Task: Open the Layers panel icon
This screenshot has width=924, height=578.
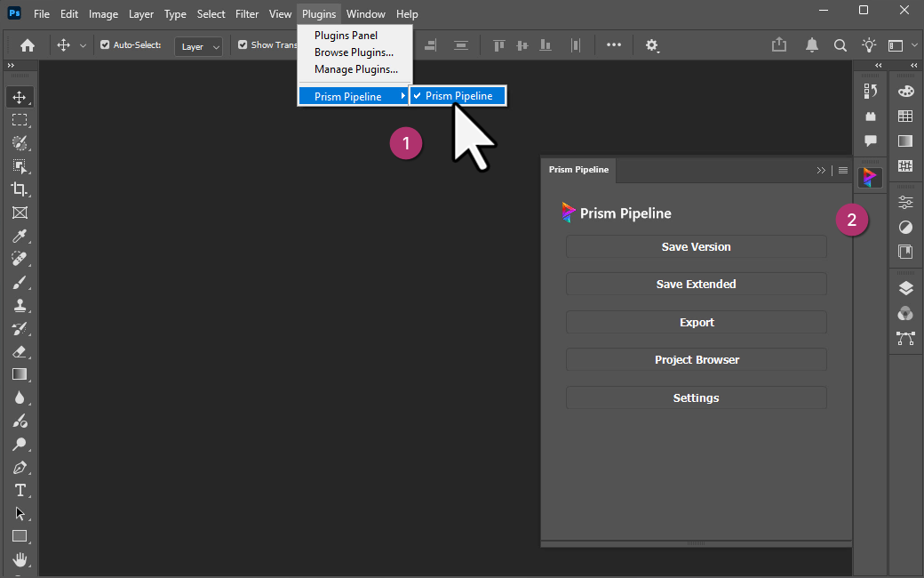Action: [905, 287]
